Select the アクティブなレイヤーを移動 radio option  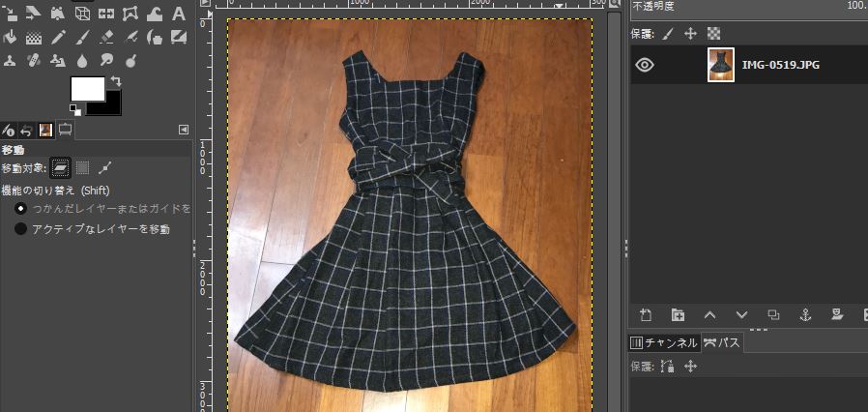(x=20, y=229)
